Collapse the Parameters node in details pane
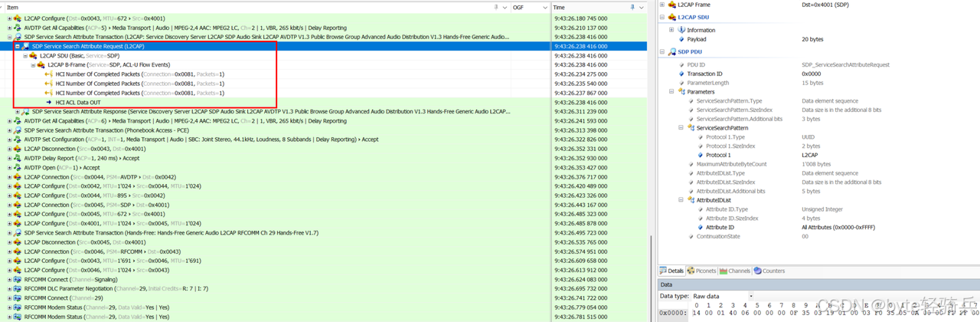The height and width of the screenshot is (322, 980). coord(671,92)
